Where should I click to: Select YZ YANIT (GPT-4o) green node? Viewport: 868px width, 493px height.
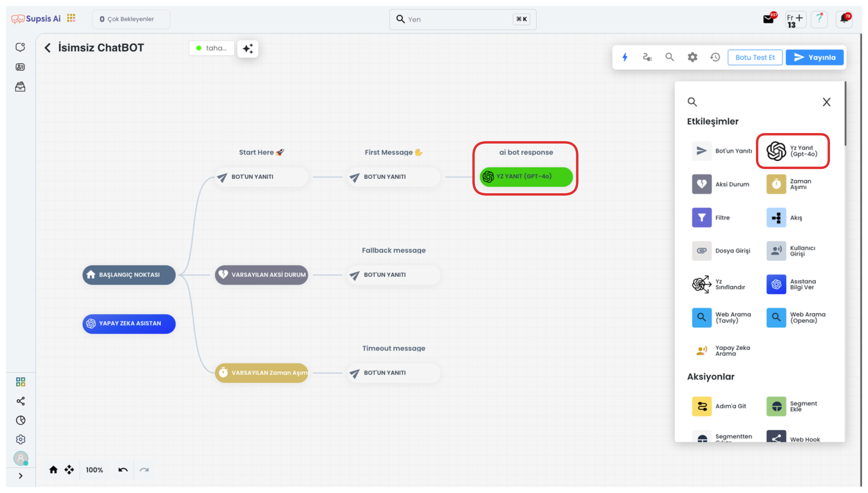526,177
